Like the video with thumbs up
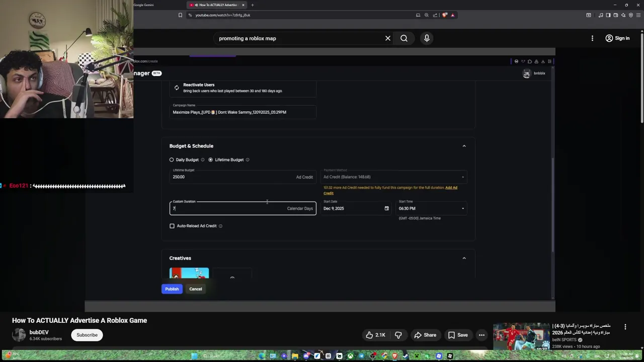 [375, 335]
